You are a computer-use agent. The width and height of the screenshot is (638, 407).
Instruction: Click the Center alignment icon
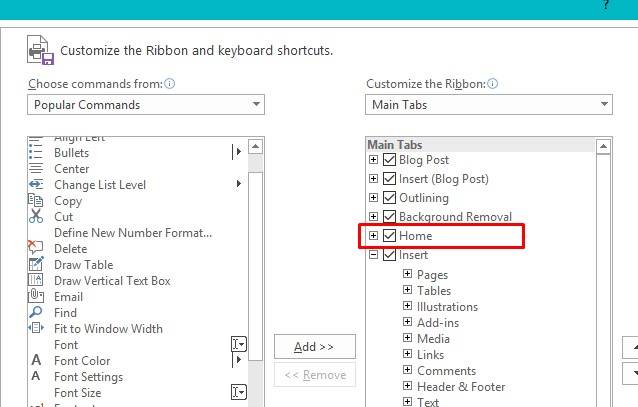35,169
